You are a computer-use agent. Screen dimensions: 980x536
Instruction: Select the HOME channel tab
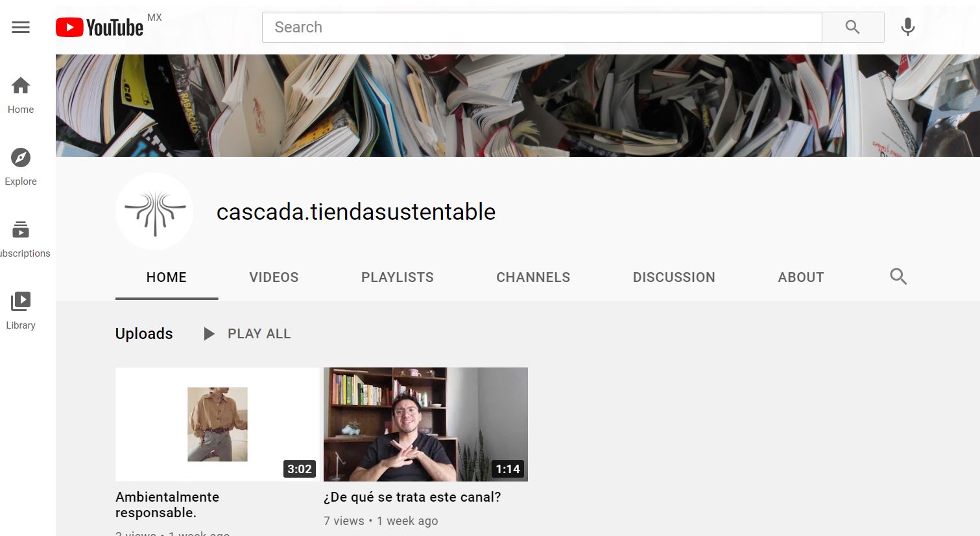167,277
